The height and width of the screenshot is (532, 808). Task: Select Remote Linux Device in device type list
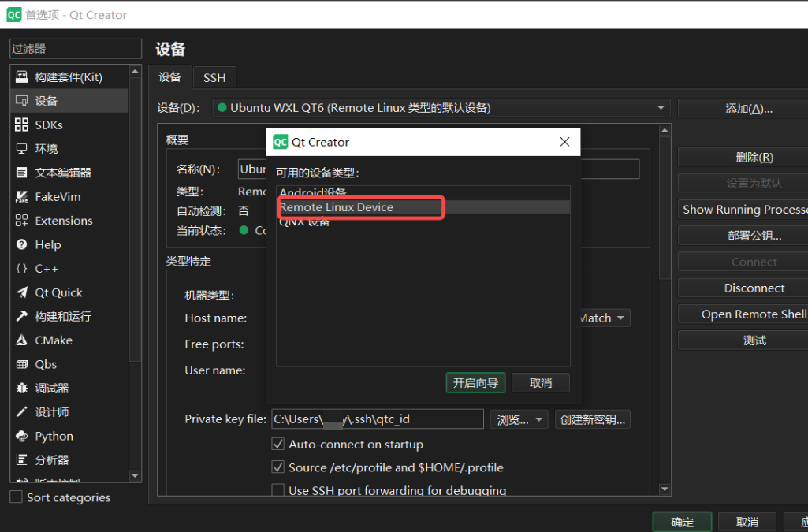click(423, 207)
